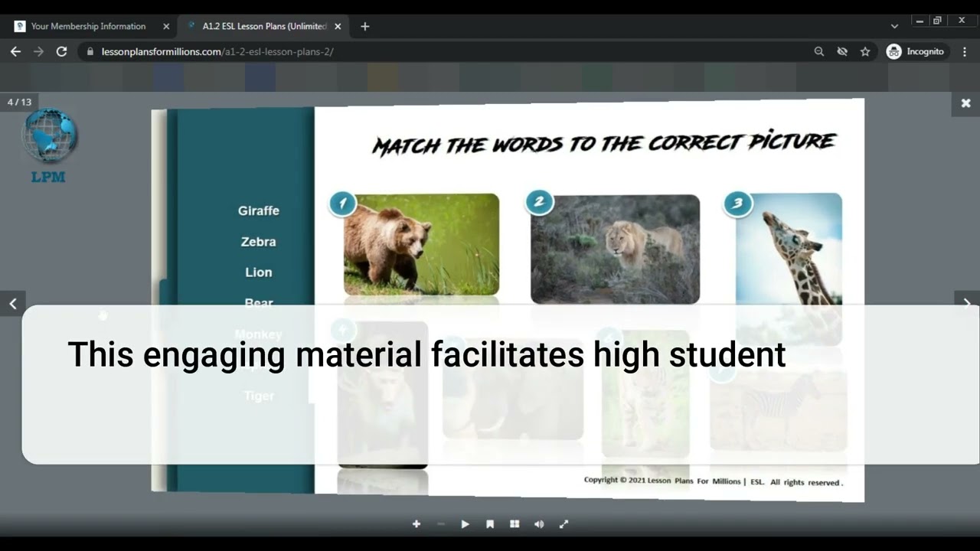Click the Match the Words heading
The width and height of the screenshot is (980, 551).
[604, 143]
